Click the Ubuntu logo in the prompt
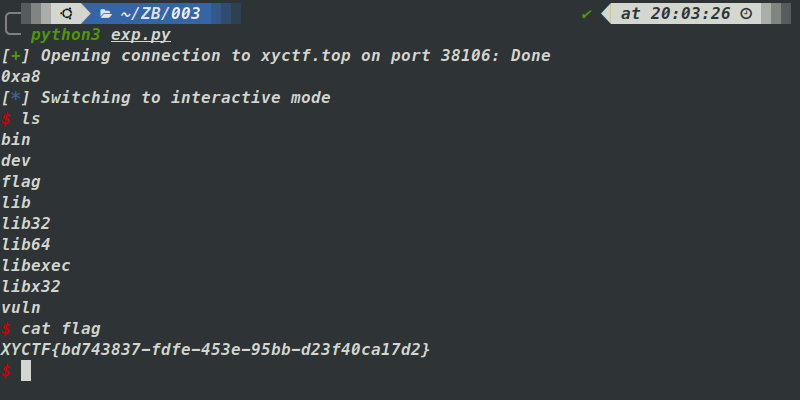This screenshot has height=400, width=800. [x=67, y=13]
